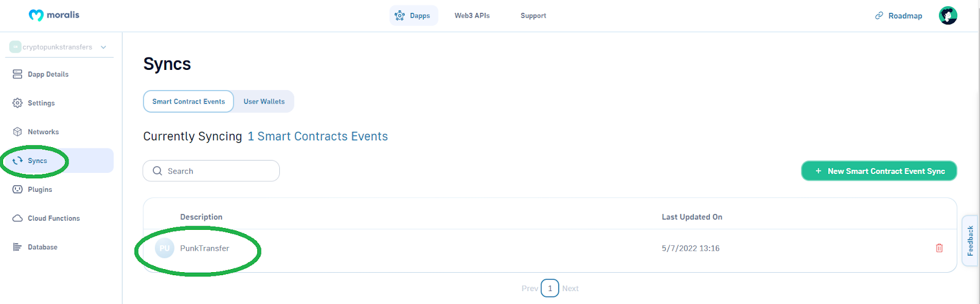Viewport: 980px width, 304px height.
Task: Click the Networks cube icon
Action: pos(18,132)
